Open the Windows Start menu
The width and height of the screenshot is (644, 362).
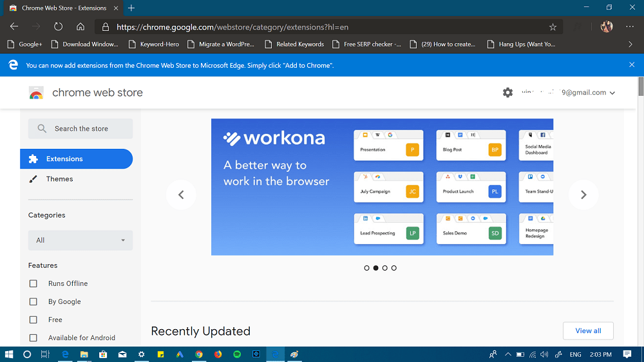pyautogui.click(x=8, y=354)
